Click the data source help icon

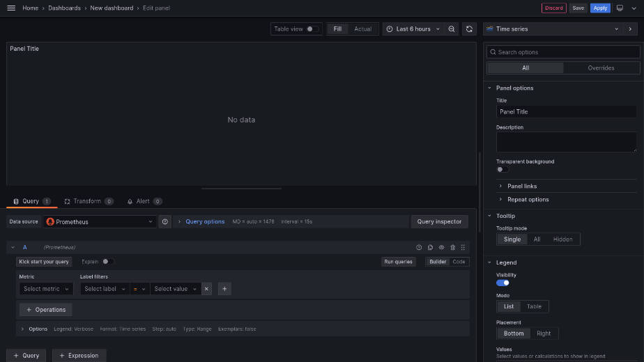pos(164,221)
